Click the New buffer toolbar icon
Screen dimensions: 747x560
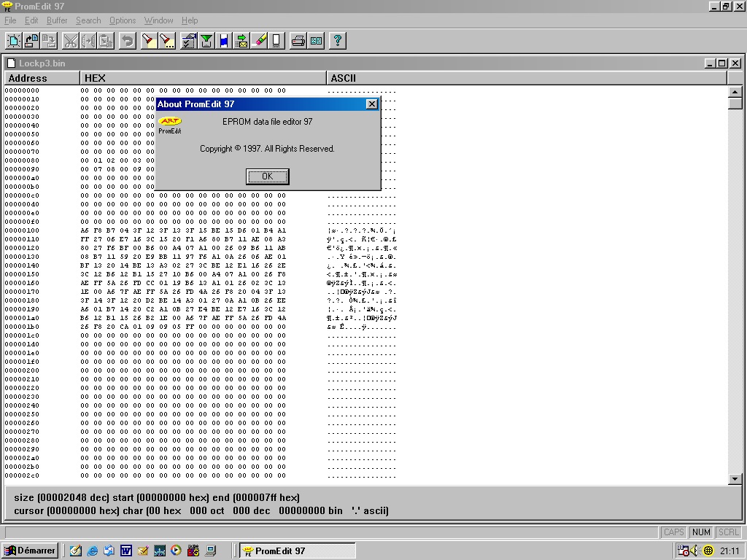click(x=14, y=41)
